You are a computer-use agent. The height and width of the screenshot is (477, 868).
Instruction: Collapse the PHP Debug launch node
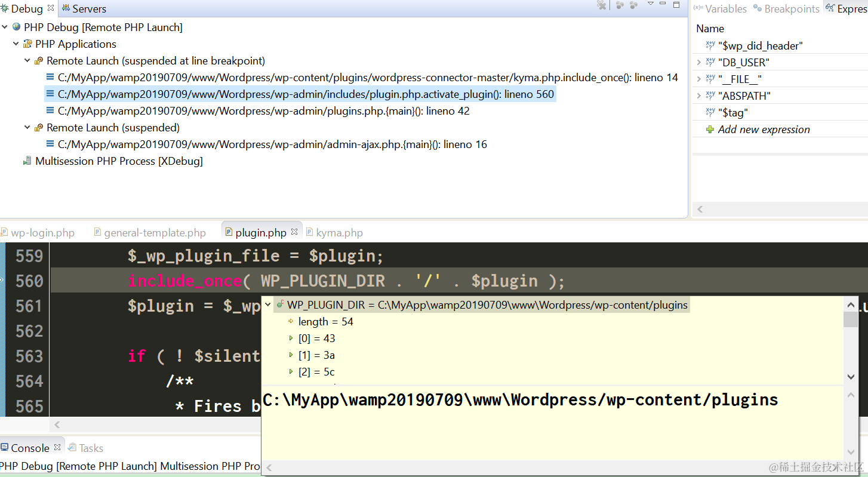[5, 27]
